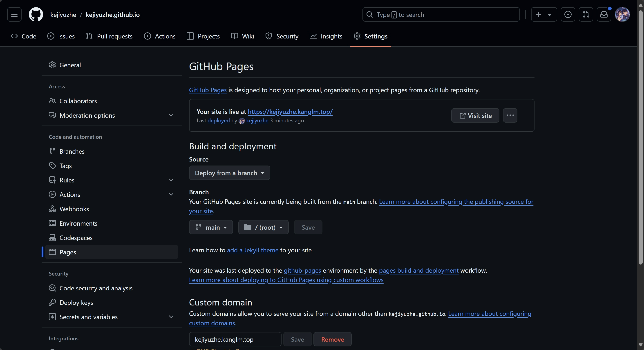Image resolution: width=644 pixels, height=350 pixels.
Task: Click the Codespaces icon in sidebar
Action: [52, 238]
